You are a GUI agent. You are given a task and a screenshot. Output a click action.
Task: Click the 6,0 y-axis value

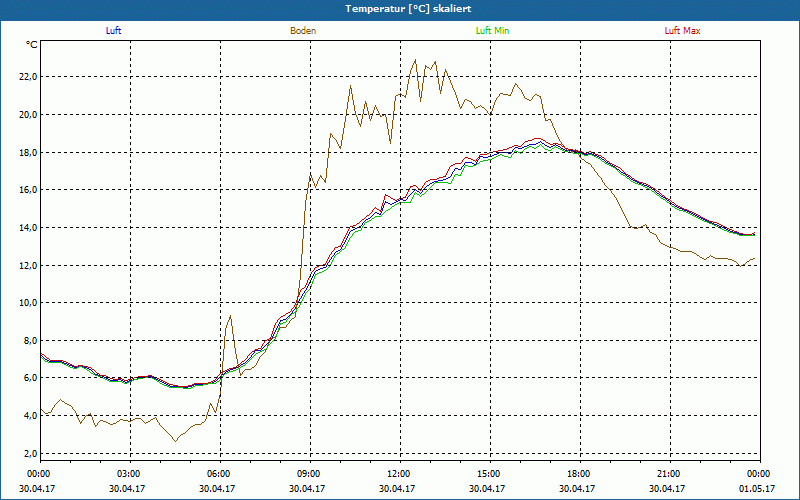(x=30, y=378)
